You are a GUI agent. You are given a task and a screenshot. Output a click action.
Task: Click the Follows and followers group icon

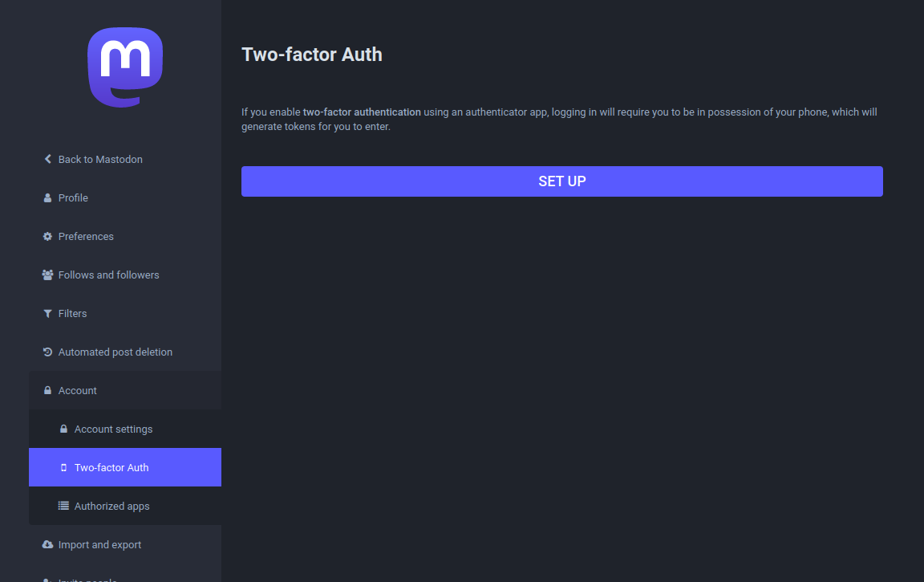(x=48, y=275)
